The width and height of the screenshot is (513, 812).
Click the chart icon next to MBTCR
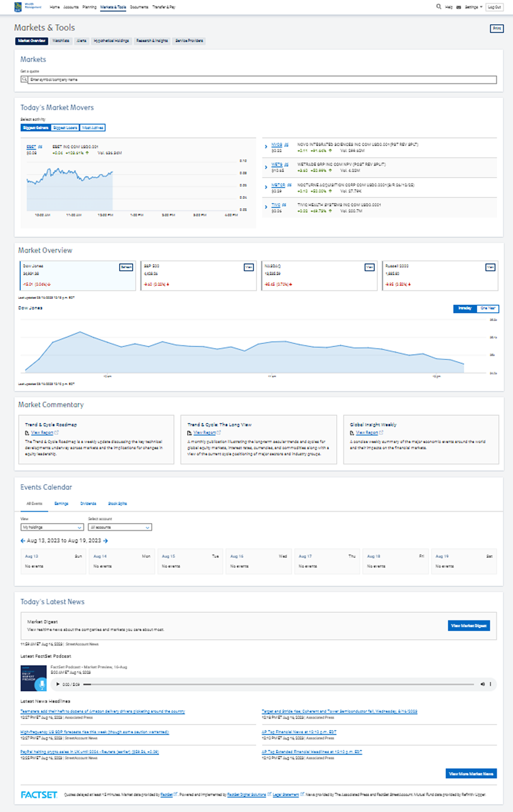point(290,185)
